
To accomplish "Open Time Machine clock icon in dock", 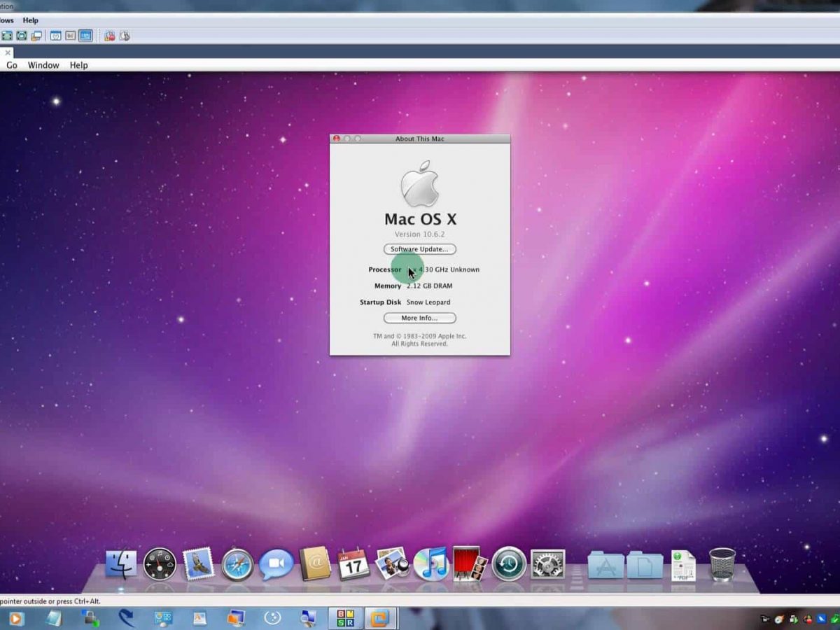I will pos(509,564).
